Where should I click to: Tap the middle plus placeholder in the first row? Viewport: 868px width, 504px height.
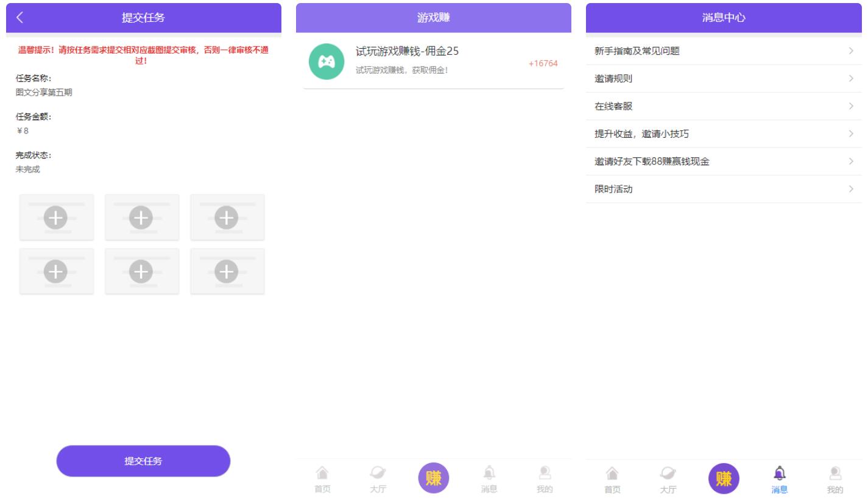click(142, 217)
